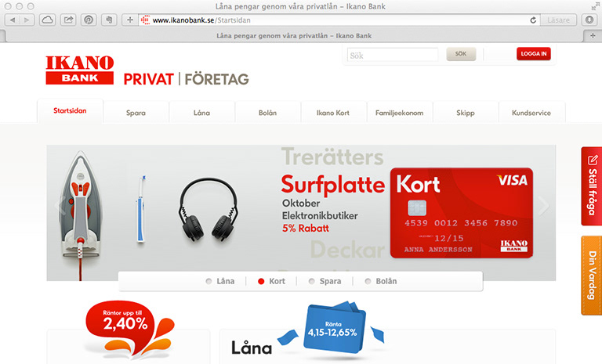Switch to the Kundservice tab
602x364 pixels.
531,113
